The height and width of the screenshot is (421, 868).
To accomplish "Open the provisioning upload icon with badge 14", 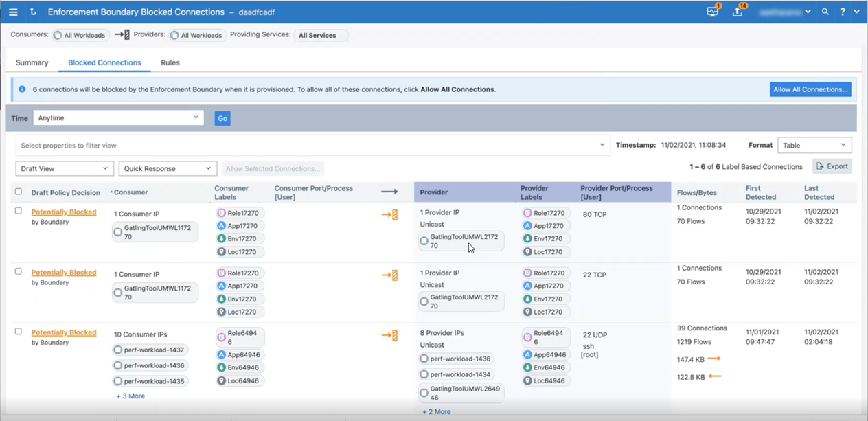I will tap(738, 12).
